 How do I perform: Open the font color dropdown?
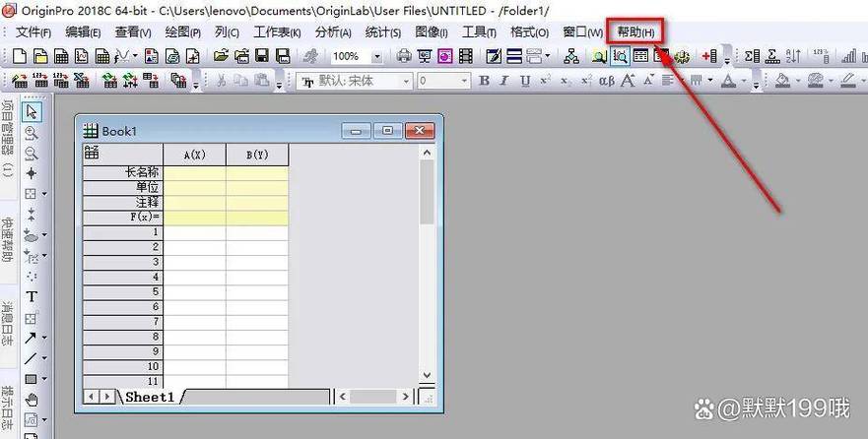pos(744,82)
